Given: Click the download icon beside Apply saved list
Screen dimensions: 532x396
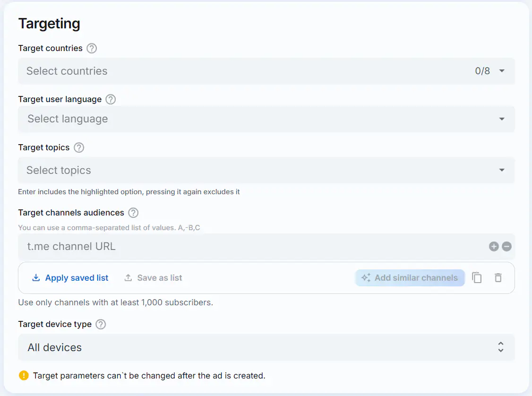Looking at the screenshot, I should (36, 277).
